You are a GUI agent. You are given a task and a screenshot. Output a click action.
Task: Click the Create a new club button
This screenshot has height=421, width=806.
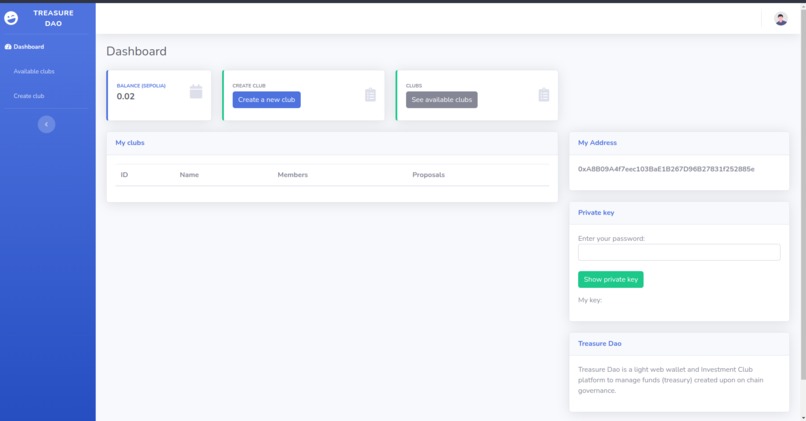[x=266, y=100]
